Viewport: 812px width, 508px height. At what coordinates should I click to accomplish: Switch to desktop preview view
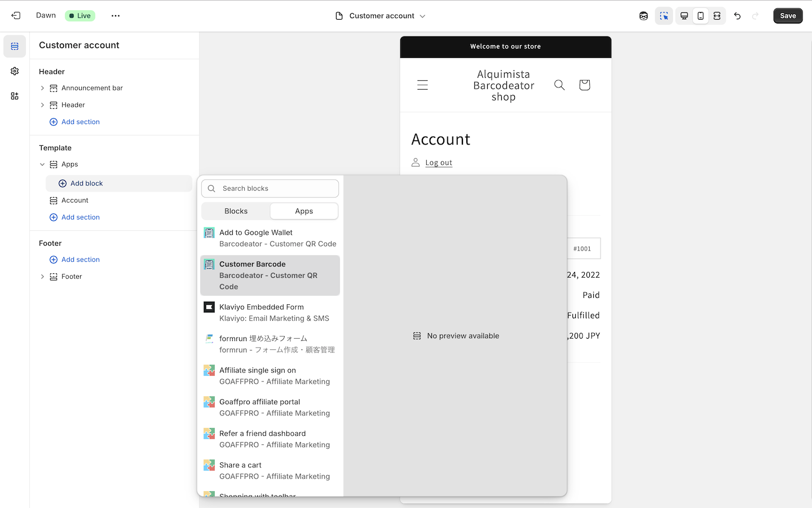pos(684,16)
